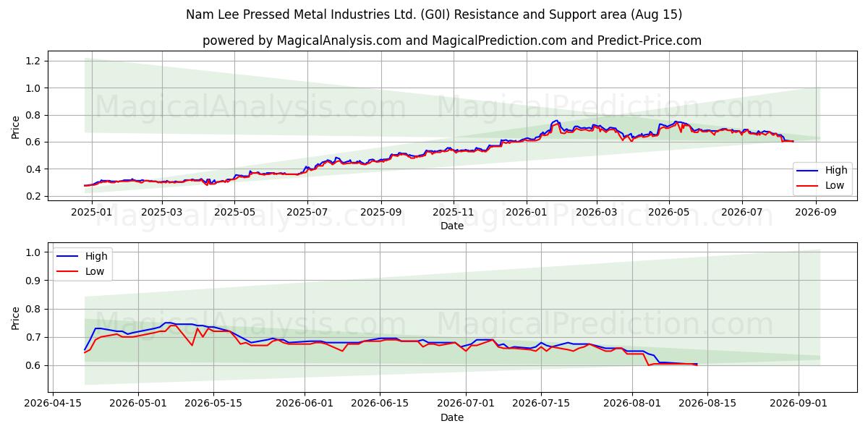Click the 2026-01 tick label on top chart
Viewport: 868px width, 434px height.
tap(526, 213)
